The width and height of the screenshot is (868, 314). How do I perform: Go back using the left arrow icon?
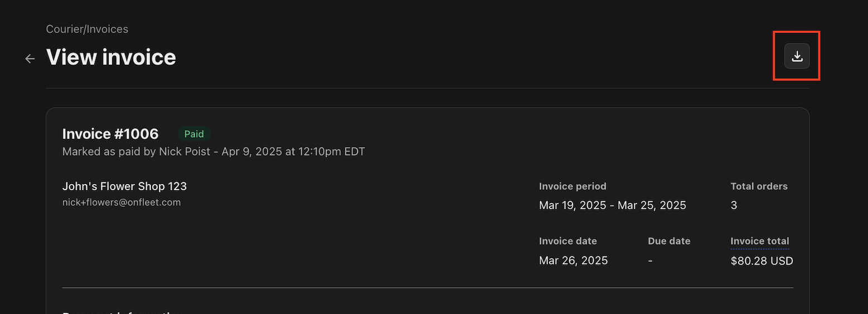[x=30, y=59]
